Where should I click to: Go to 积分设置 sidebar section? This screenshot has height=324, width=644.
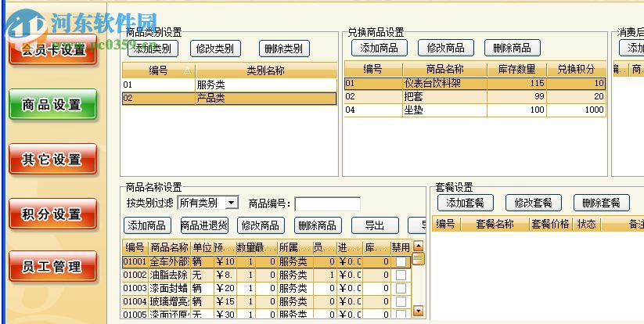(52, 214)
